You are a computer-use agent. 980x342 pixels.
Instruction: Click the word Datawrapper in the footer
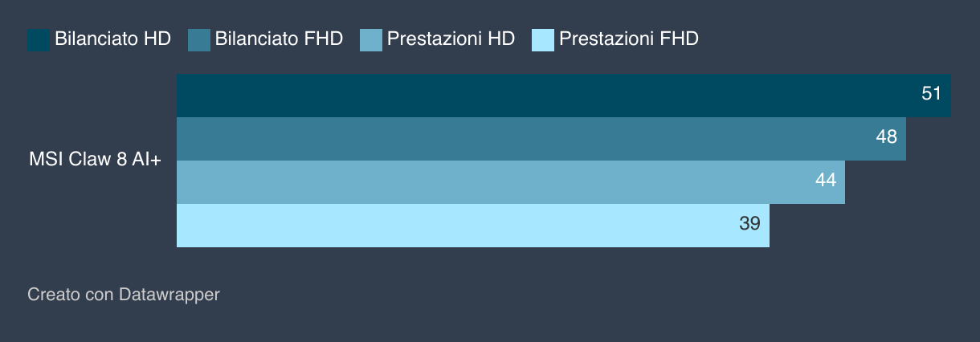pos(169,295)
